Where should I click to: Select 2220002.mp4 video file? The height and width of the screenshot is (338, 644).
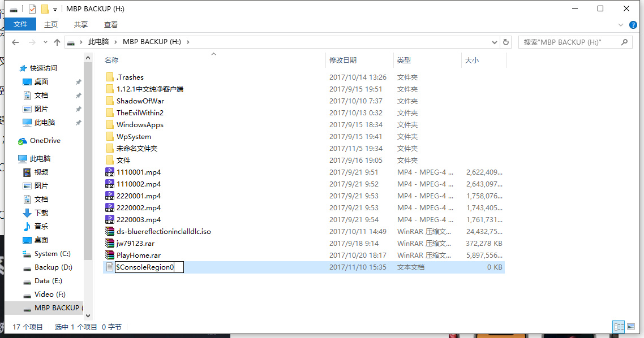point(139,208)
